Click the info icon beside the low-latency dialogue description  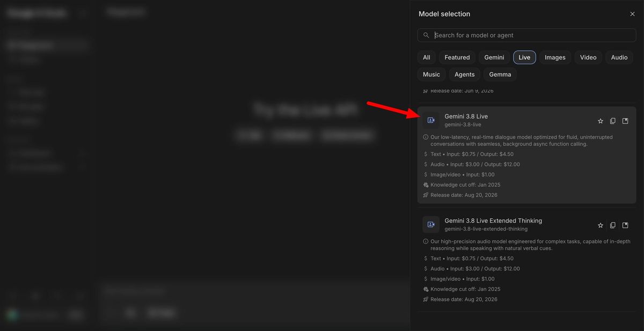(426, 137)
